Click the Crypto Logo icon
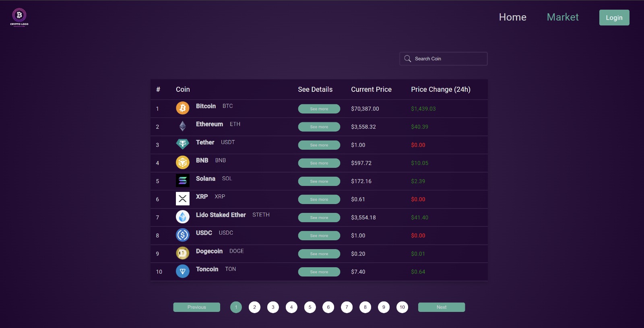Viewport: 644px width, 328px height. pos(19,17)
